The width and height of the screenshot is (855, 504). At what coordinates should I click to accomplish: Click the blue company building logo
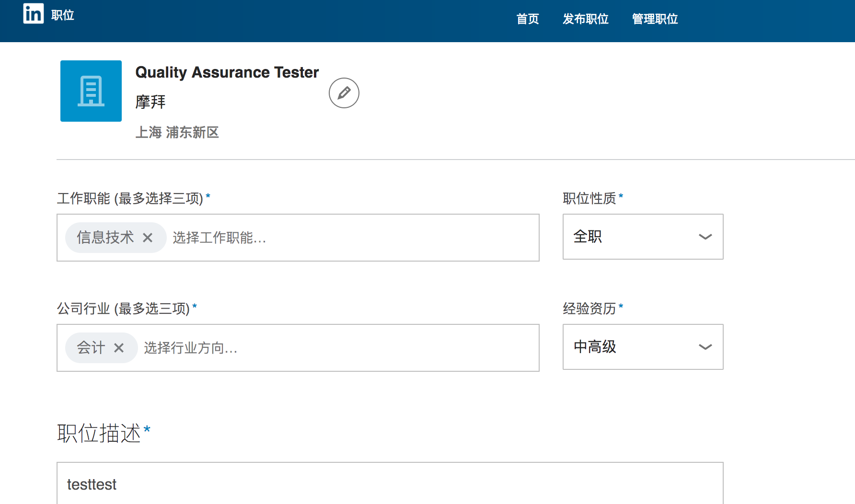tap(91, 91)
